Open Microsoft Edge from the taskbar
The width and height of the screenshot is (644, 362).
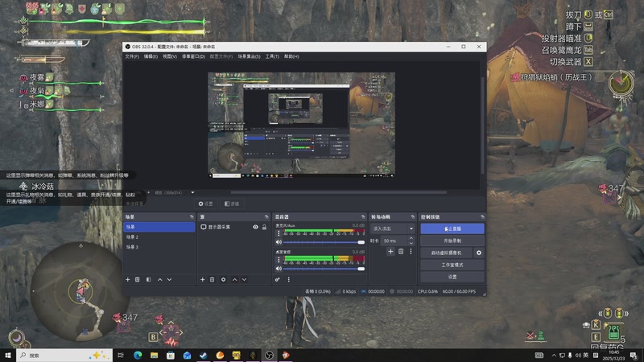(138, 355)
